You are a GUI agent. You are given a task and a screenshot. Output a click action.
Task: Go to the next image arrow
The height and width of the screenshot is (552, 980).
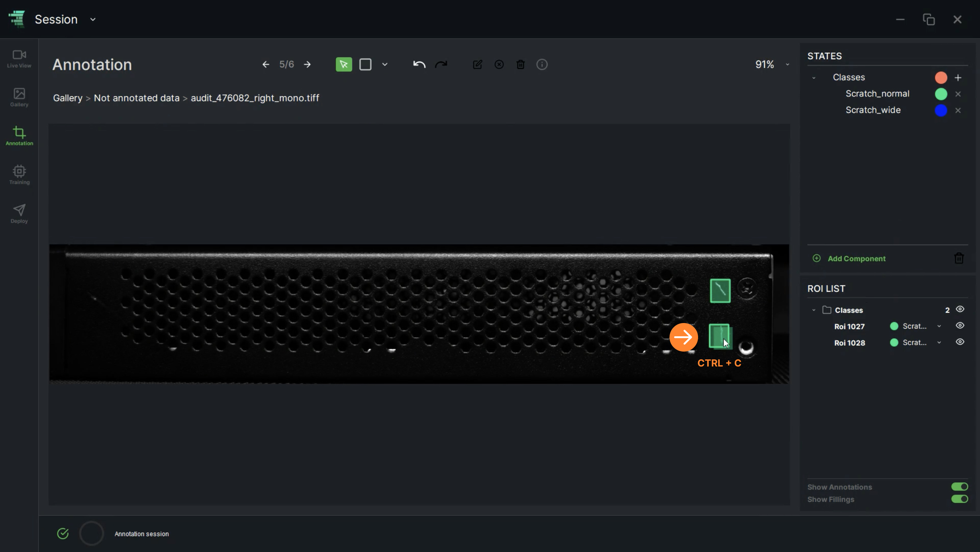(308, 65)
